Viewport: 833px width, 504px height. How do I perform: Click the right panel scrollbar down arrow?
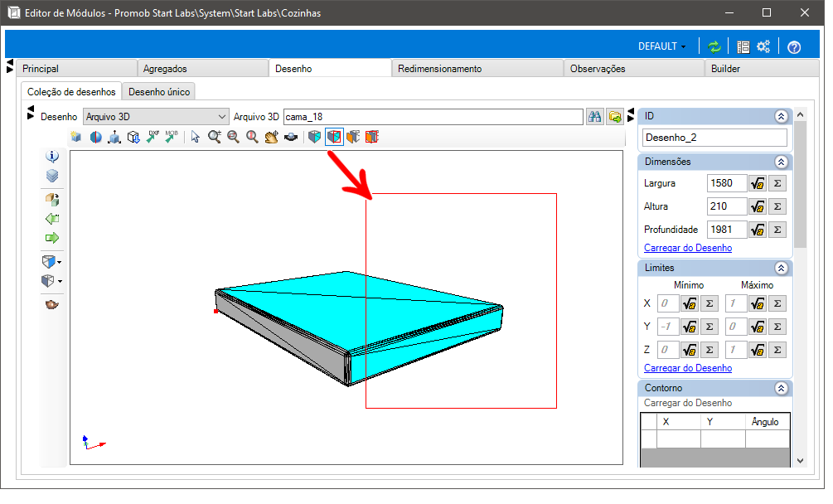(x=800, y=461)
